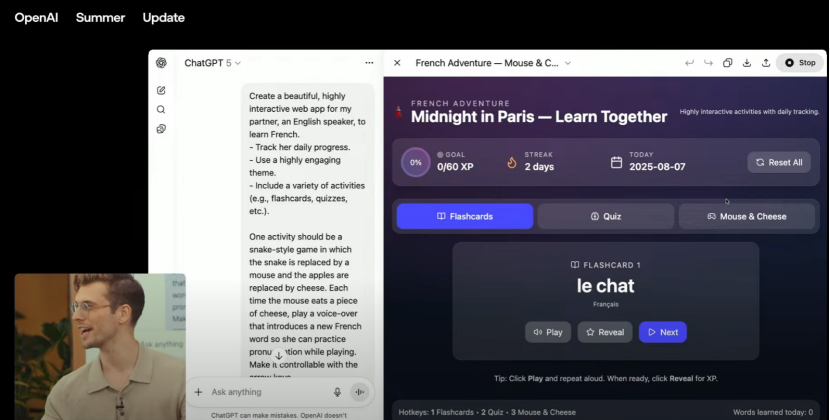Click the redo arrow in the canvas toolbar

708,62
